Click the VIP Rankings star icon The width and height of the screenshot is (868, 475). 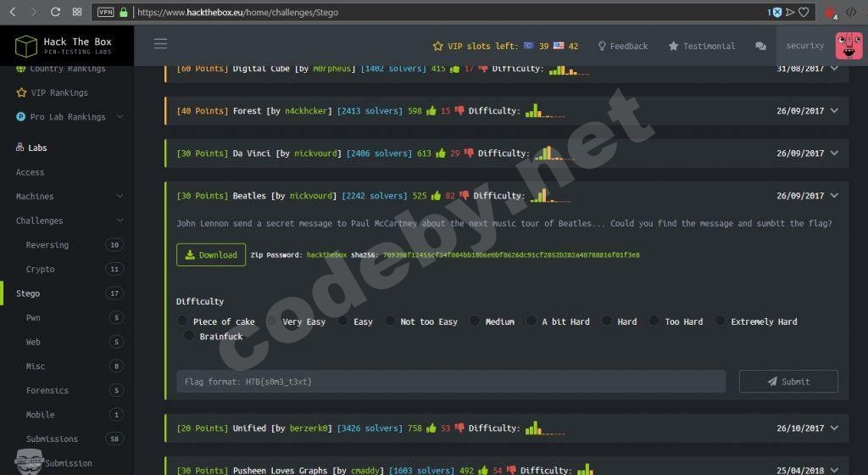click(x=21, y=92)
